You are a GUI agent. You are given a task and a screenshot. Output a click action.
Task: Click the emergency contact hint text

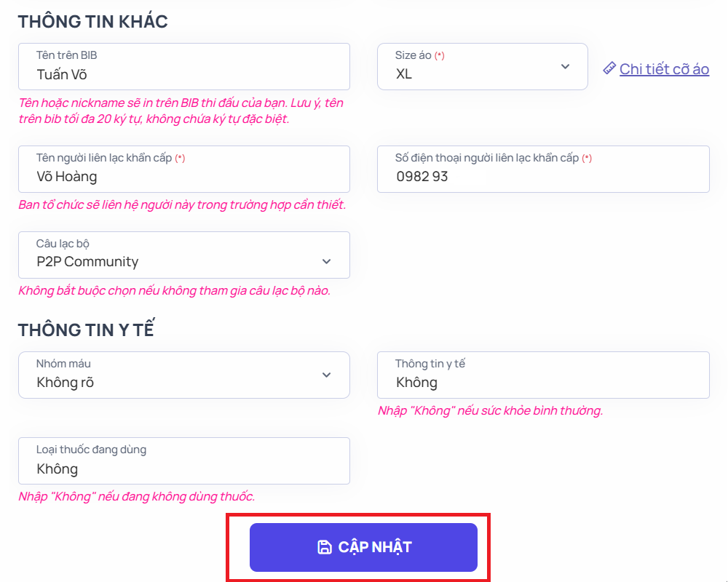pos(182,205)
